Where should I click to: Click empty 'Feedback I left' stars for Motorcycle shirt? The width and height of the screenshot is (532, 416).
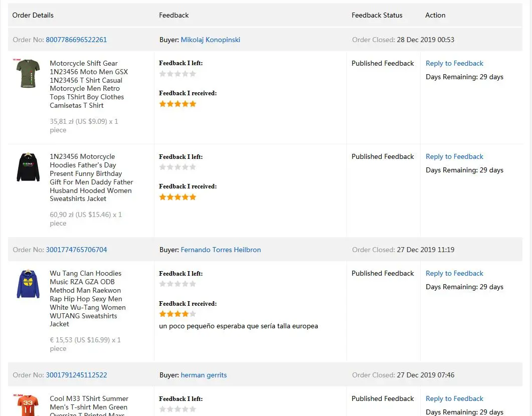pyautogui.click(x=178, y=74)
